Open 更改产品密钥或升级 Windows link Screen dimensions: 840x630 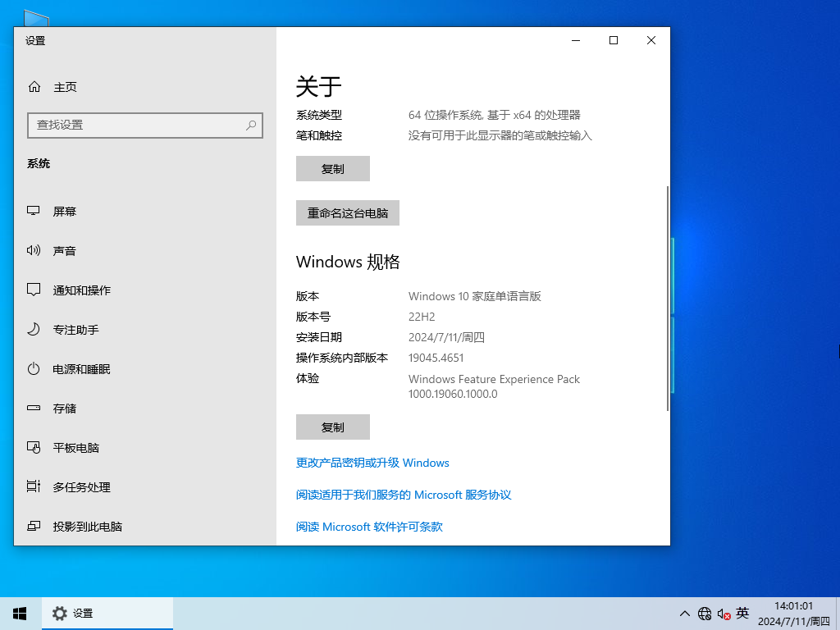point(372,463)
